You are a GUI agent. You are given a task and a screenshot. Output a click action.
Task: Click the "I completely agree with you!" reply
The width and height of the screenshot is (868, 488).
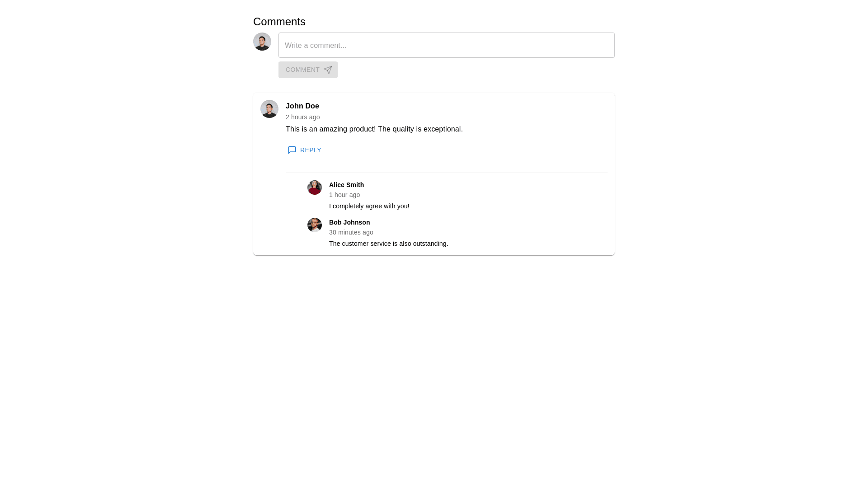(369, 206)
